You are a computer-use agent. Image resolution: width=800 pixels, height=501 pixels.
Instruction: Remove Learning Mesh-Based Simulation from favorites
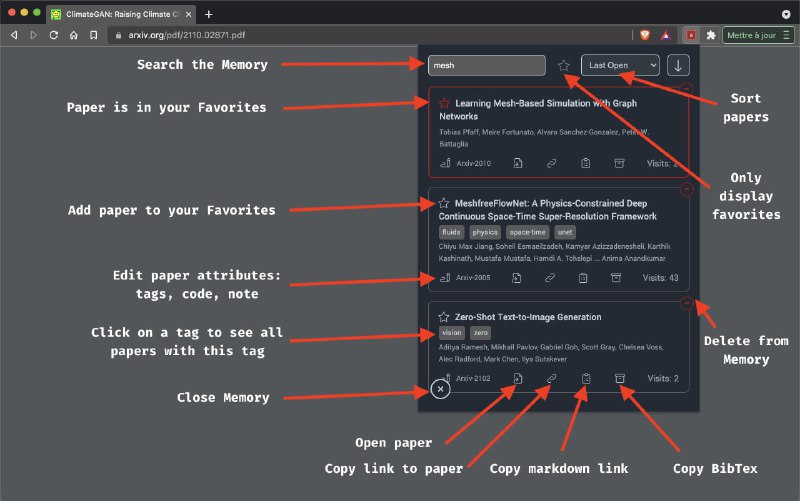click(x=444, y=103)
